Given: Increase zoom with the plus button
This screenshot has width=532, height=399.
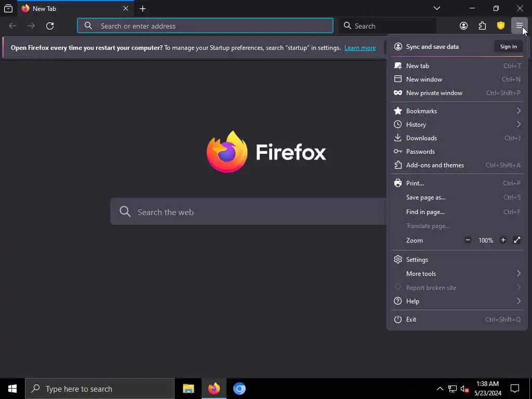Looking at the screenshot, I should tap(503, 240).
